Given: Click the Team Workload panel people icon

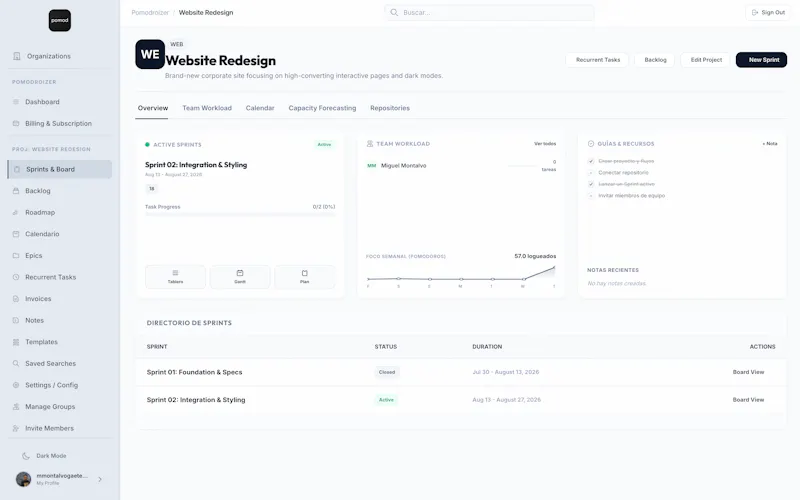Looking at the screenshot, I should pos(370,144).
